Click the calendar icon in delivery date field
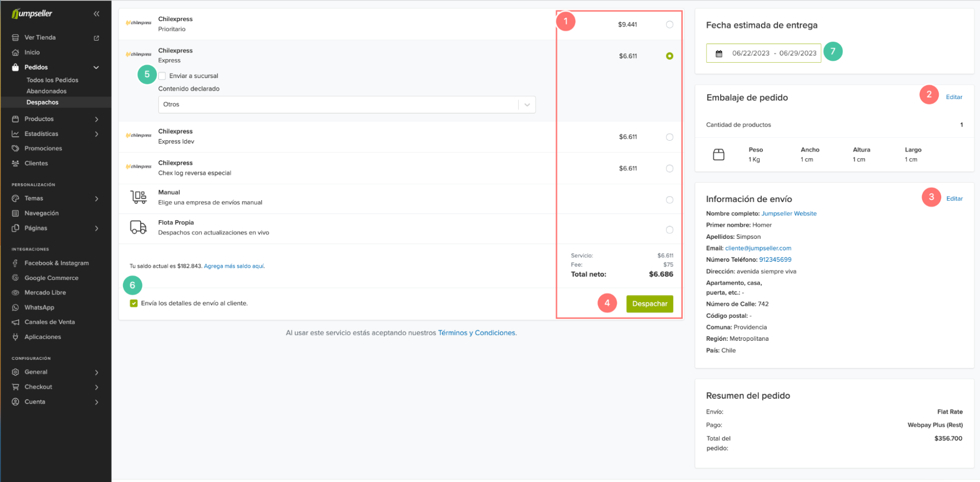The height and width of the screenshot is (482, 980). click(719, 53)
